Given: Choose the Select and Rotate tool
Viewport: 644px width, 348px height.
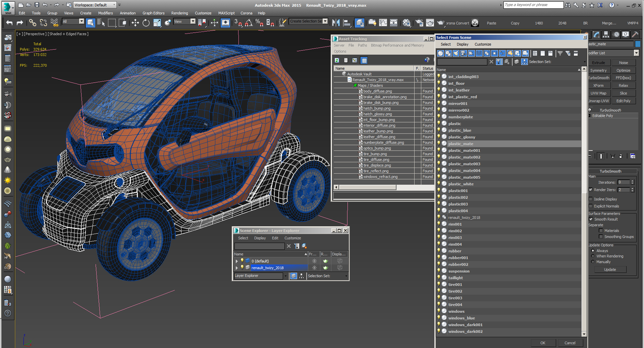Looking at the screenshot, I should tap(146, 23).
